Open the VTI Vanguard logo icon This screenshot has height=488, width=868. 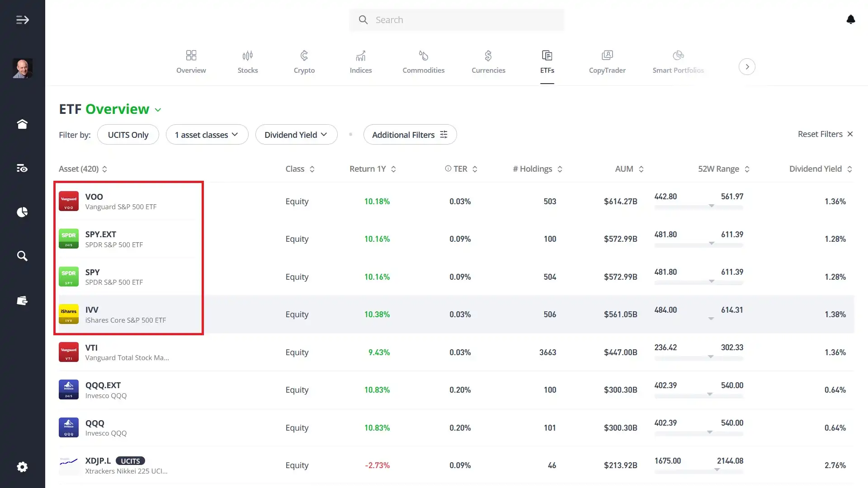tap(69, 352)
